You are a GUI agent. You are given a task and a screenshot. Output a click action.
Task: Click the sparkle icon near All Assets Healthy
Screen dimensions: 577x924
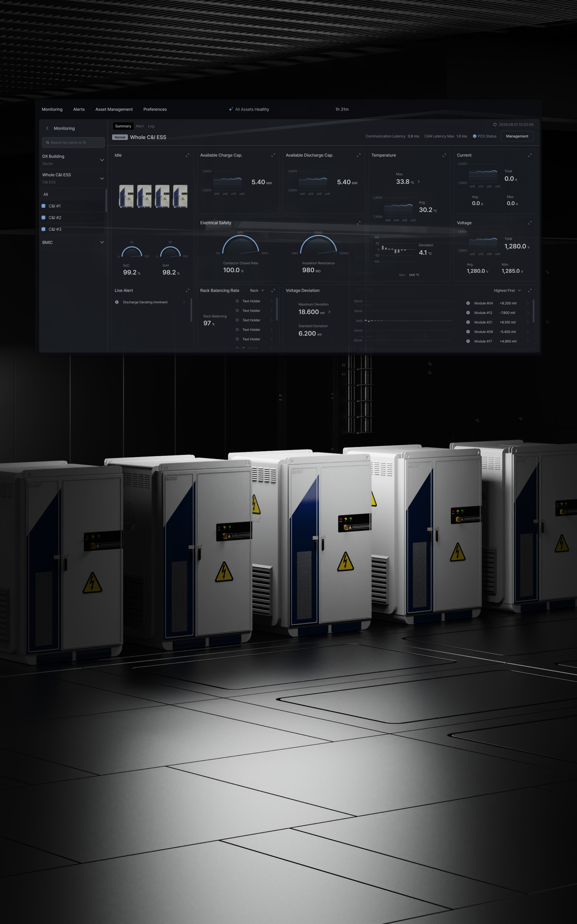[x=230, y=109]
